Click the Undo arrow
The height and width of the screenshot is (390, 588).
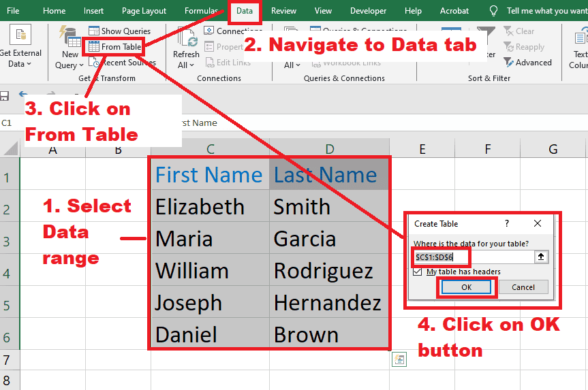tap(23, 94)
